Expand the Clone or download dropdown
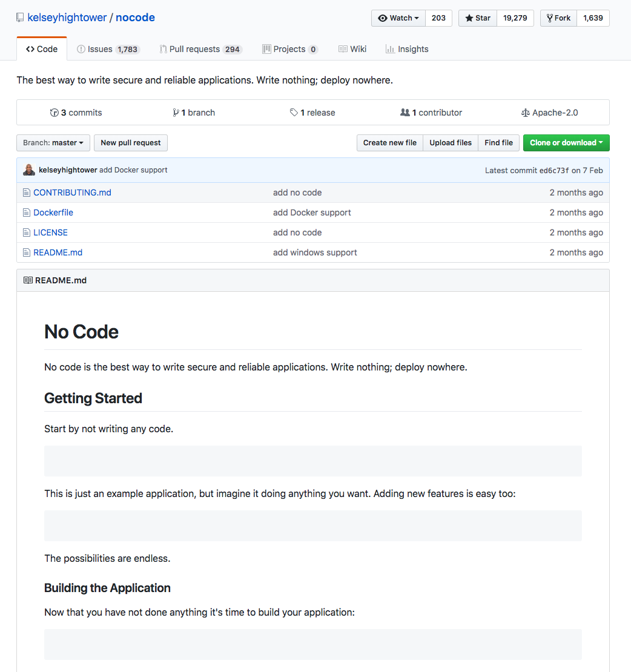The image size is (631, 672). [x=566, y=143]
